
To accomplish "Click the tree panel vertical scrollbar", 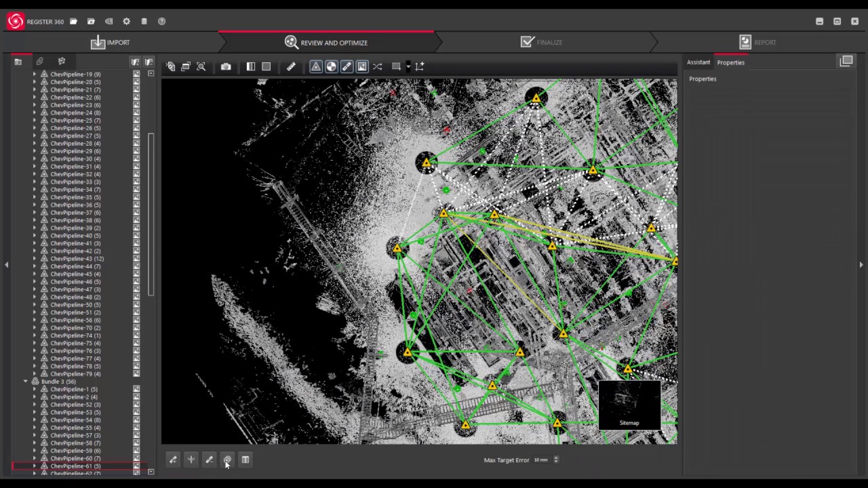I will tap(151, 213).
